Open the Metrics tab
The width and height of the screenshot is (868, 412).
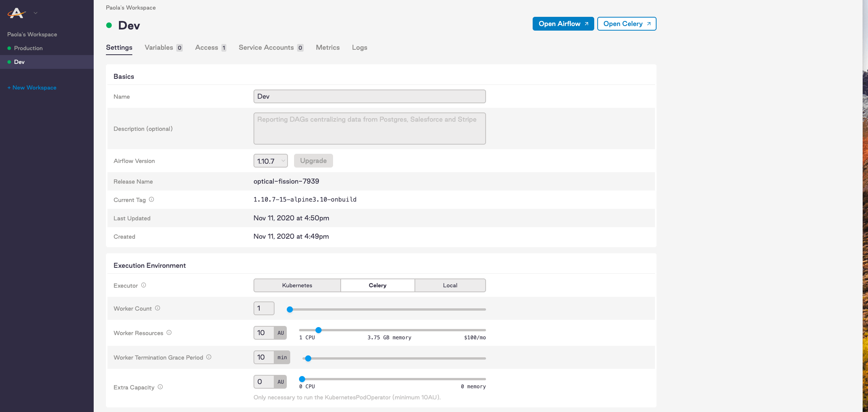pos(327,47)
